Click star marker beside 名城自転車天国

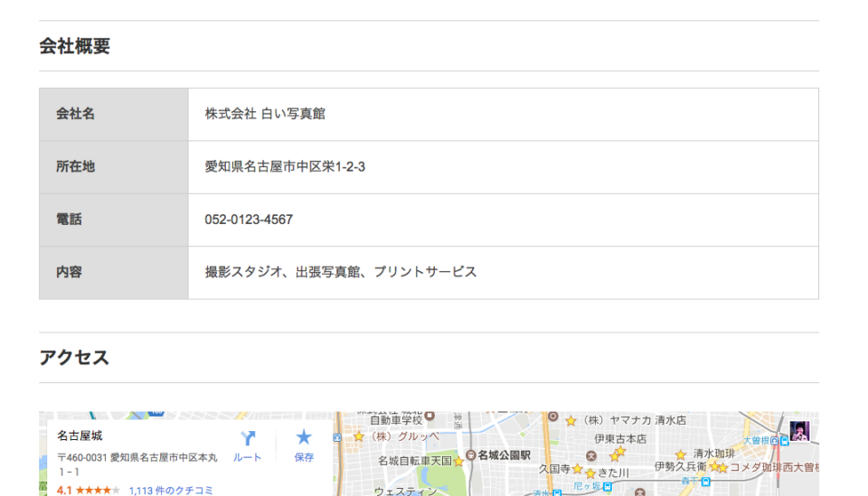coord(458,462)
